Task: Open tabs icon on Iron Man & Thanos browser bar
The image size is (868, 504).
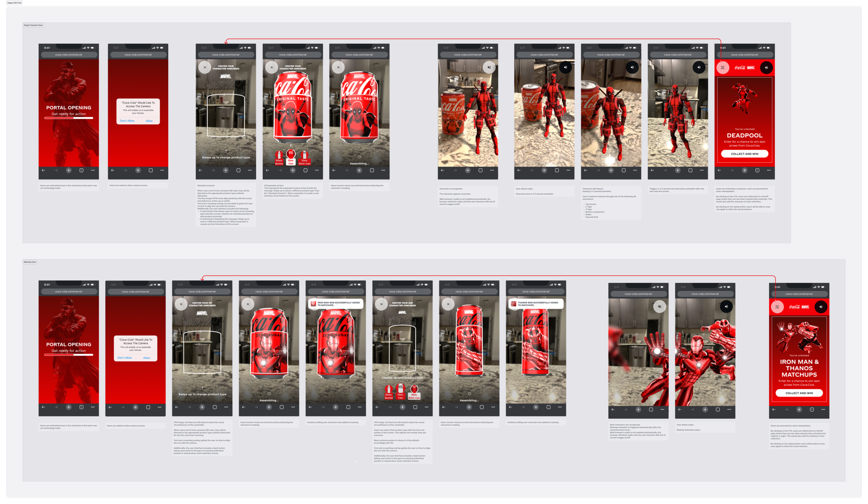Action: tap(812, 410)
